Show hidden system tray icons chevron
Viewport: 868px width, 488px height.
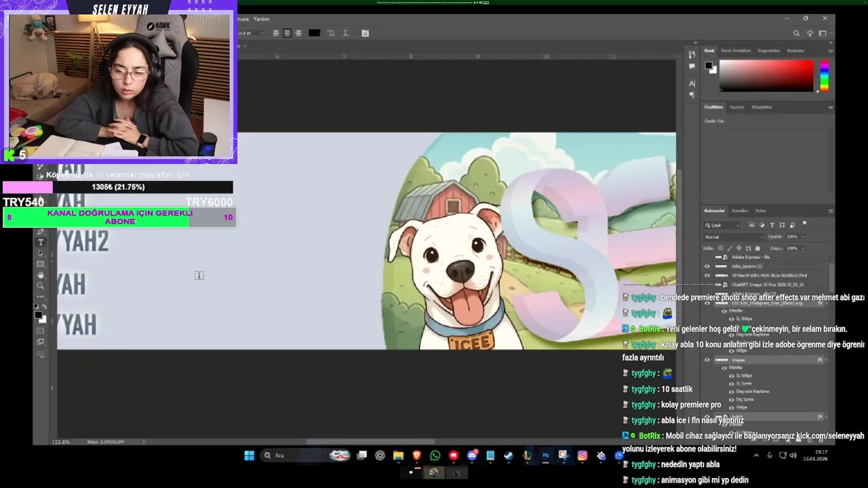click(756, 455)
